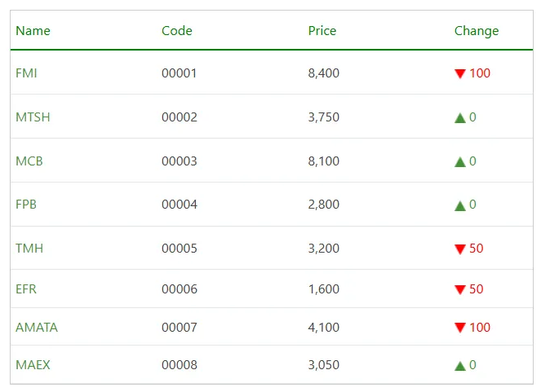Screen dimensions: 541x392
Task: Click the red down arrow in TMH row
Action: coord(460,249)
